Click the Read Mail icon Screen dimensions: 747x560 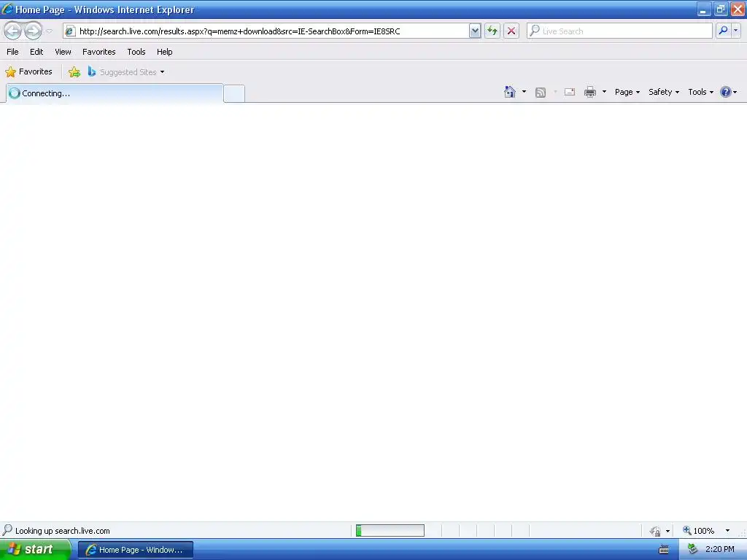coord(570,92)
